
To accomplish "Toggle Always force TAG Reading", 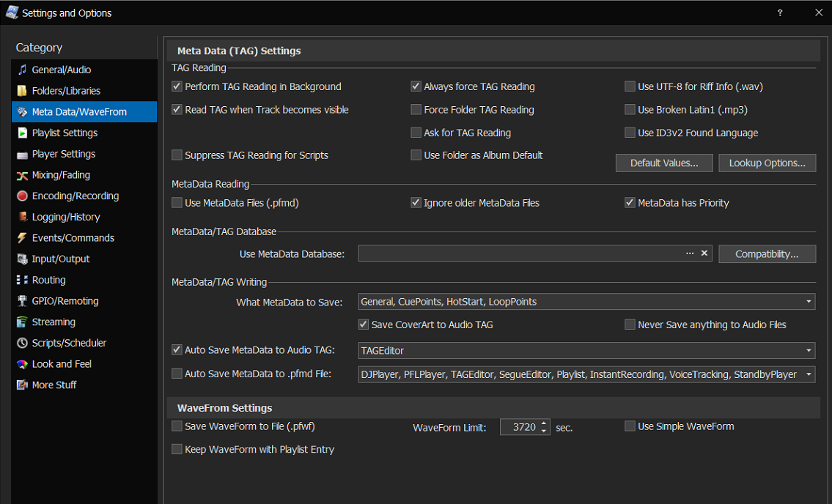I will (416, 86).
